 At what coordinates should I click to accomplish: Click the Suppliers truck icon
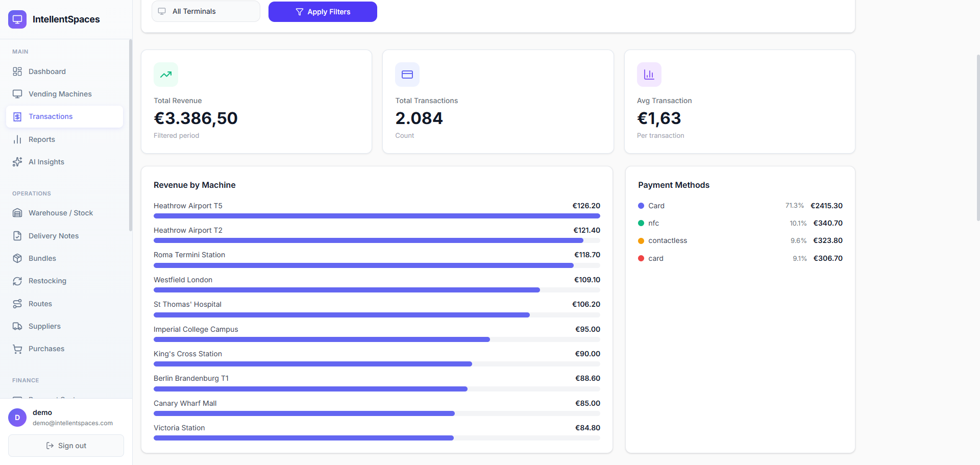pyautogui.click(x=17, y=326)
